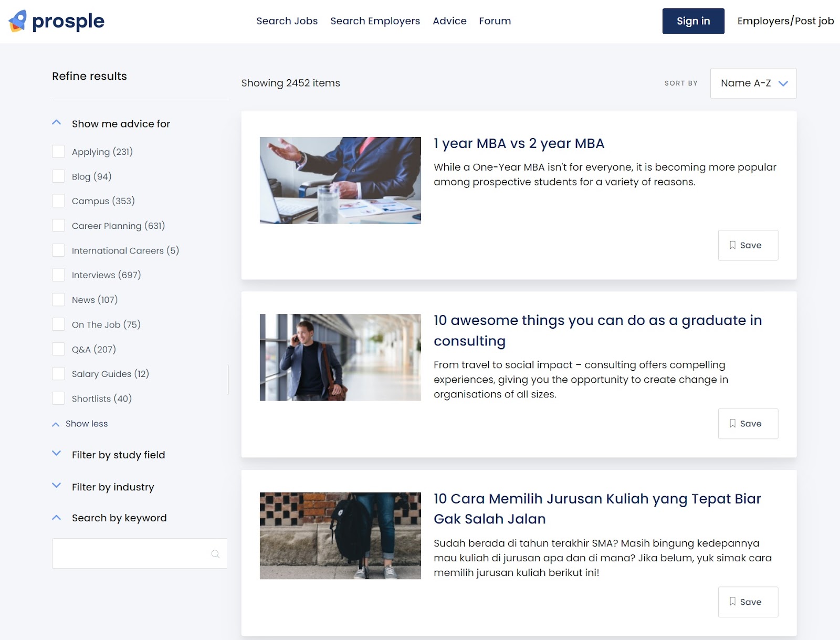Click the filter list scrollbar
Viewport: 840px width, 640px height.
pos(228,379)
